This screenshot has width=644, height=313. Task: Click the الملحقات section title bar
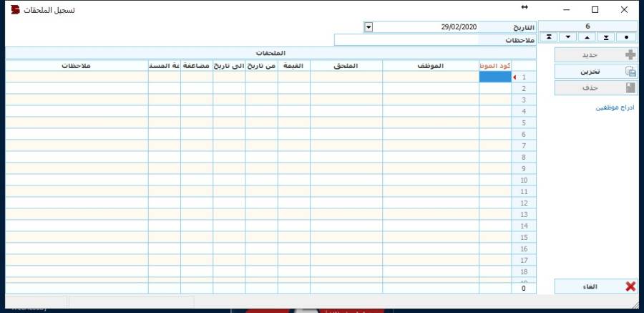coord(270,54)
